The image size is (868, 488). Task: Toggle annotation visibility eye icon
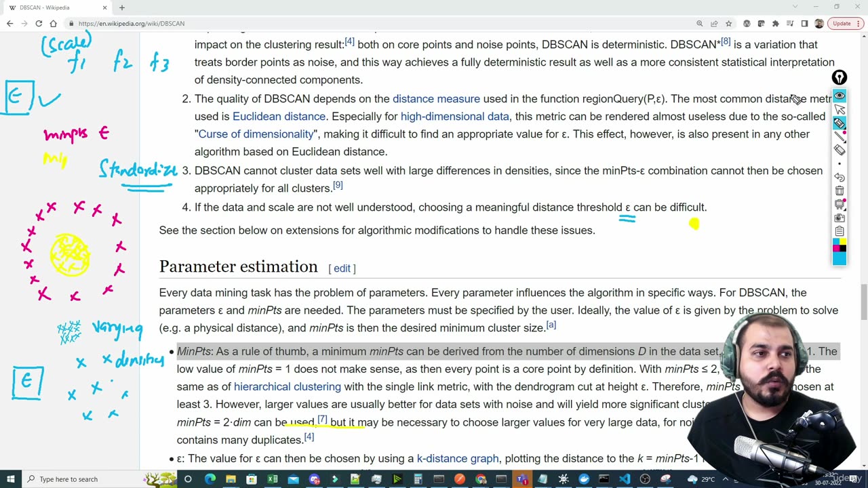tap(840, 96)
